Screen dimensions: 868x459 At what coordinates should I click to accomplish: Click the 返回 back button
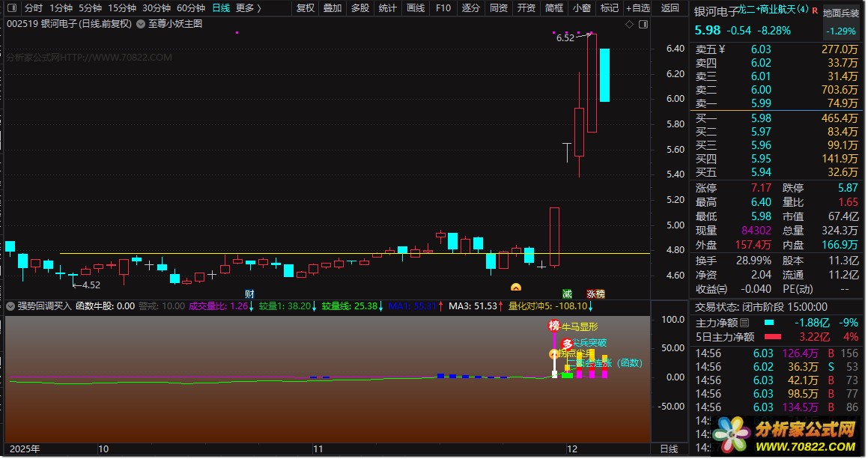click(x=670, y=8)
